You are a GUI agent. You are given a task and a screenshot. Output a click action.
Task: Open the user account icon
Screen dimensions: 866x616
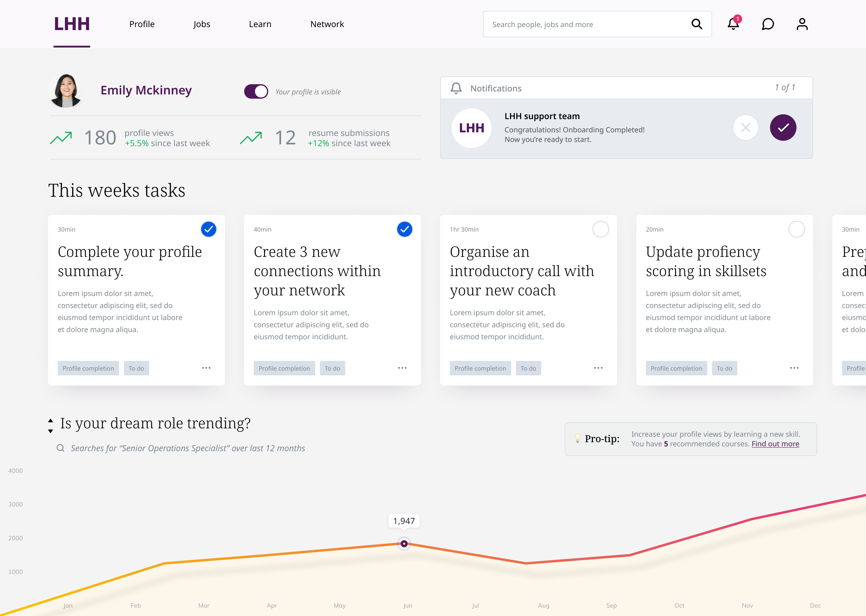click(802, 24)
